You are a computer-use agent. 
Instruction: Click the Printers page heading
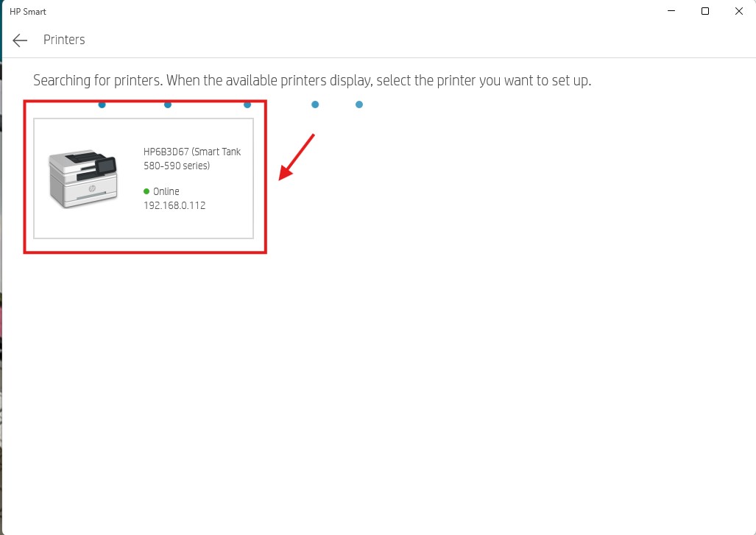tap(64, 40)
